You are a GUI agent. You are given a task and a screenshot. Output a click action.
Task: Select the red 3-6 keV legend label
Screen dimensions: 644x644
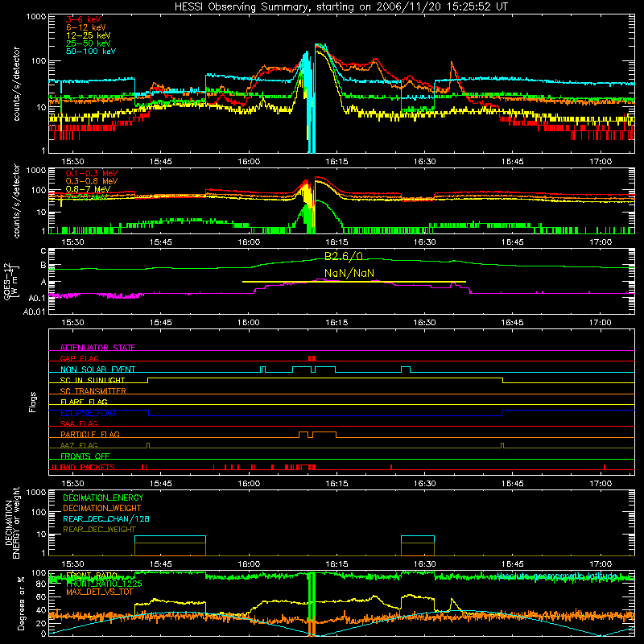(x=84, y=19)
